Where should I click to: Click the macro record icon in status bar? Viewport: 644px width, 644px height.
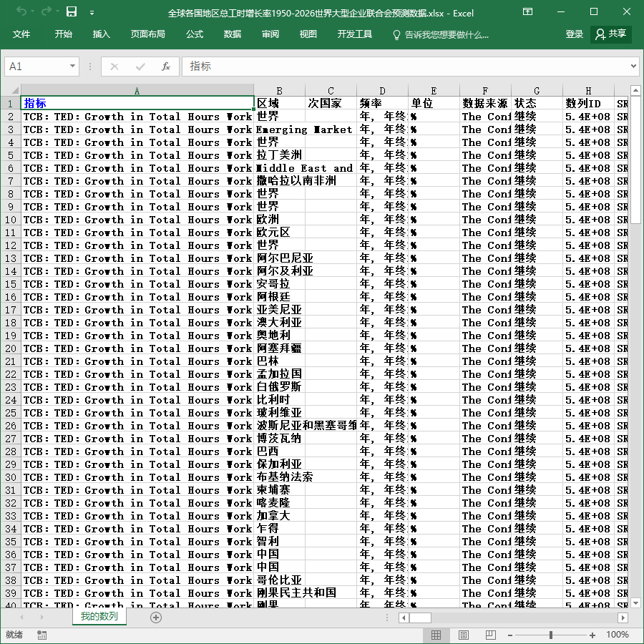pos(42,635)
